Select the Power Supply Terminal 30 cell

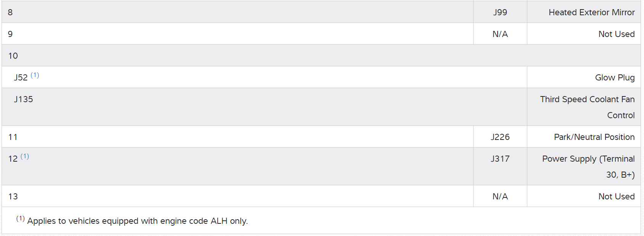tap(588, 166)
